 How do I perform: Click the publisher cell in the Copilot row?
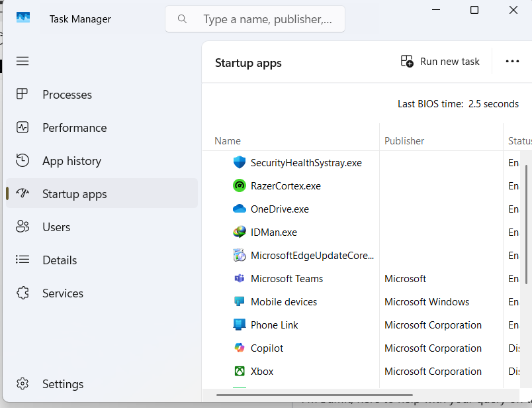point(433,348)
